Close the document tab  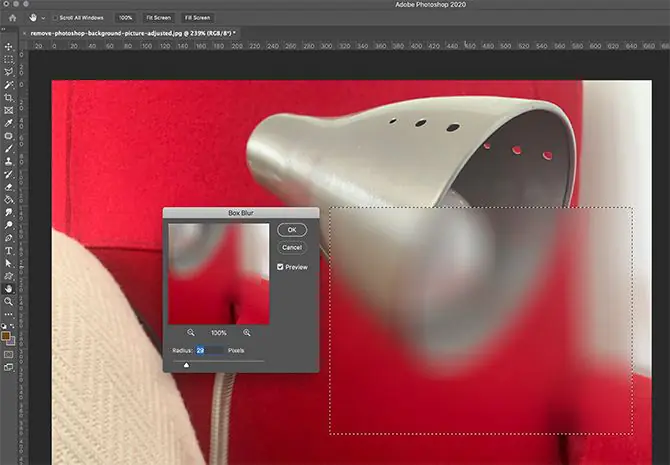[x=25, y=32]
